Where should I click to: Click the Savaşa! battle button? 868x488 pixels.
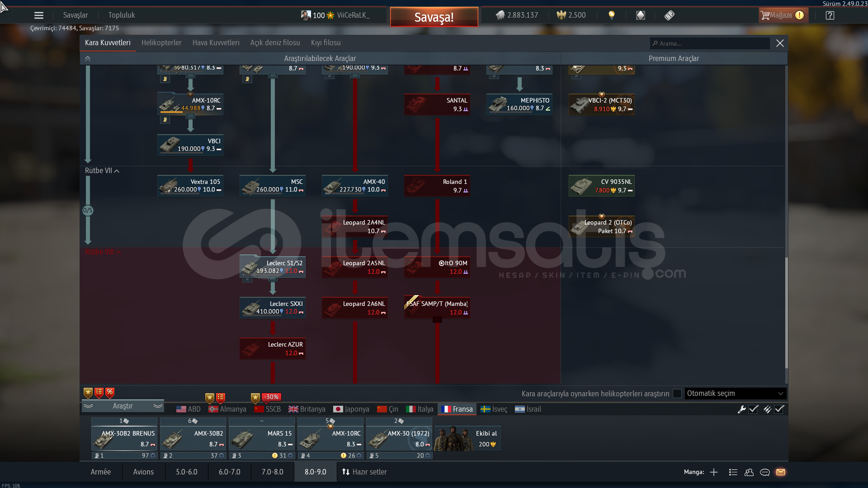(434, 17)
